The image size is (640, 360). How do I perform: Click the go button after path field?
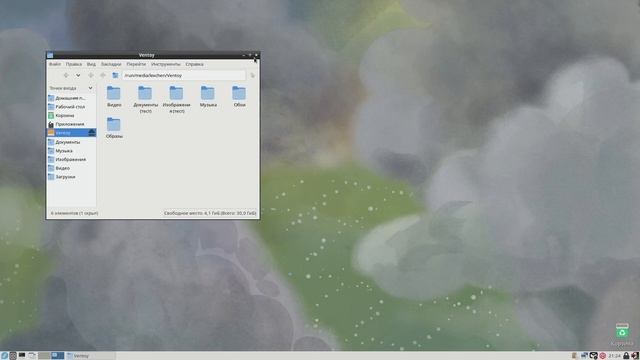coord(252,76)
